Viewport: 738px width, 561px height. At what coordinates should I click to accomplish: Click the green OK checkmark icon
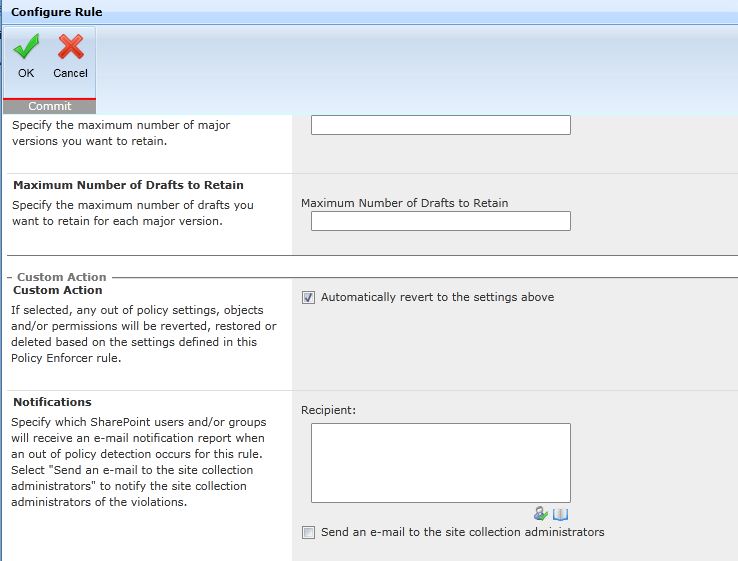26,48
